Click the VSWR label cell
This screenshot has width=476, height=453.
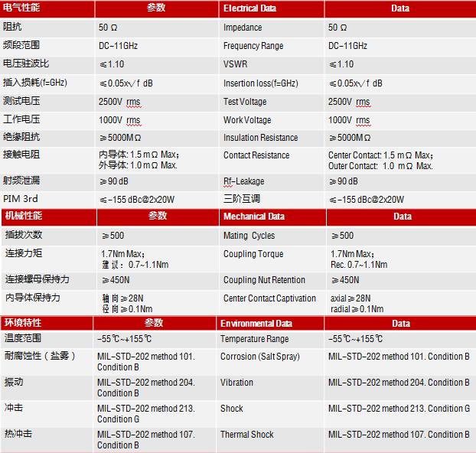tap(236, 64)
